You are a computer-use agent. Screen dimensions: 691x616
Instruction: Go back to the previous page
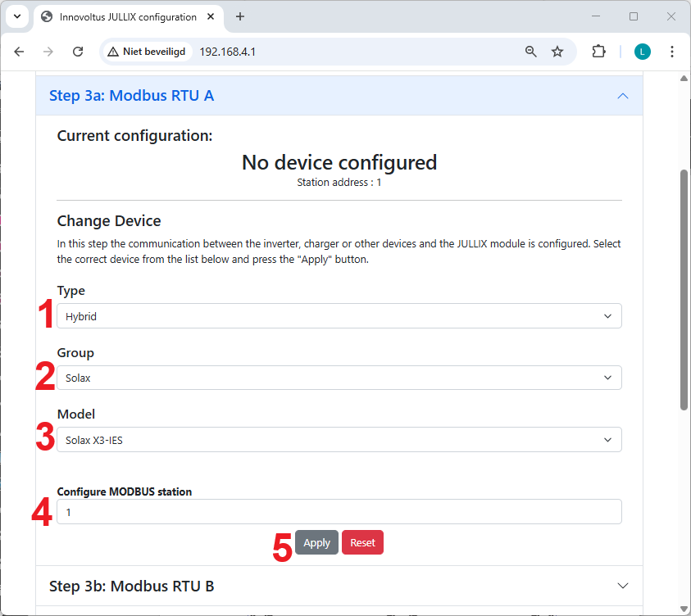[x=19, y=52]
